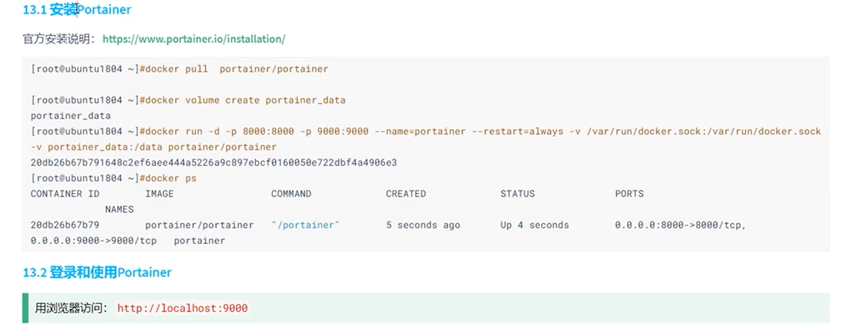The width and height of the screenshot is (868, 329).
Task: Select the 13.1 安装Portainer heading
Action: 77,10
